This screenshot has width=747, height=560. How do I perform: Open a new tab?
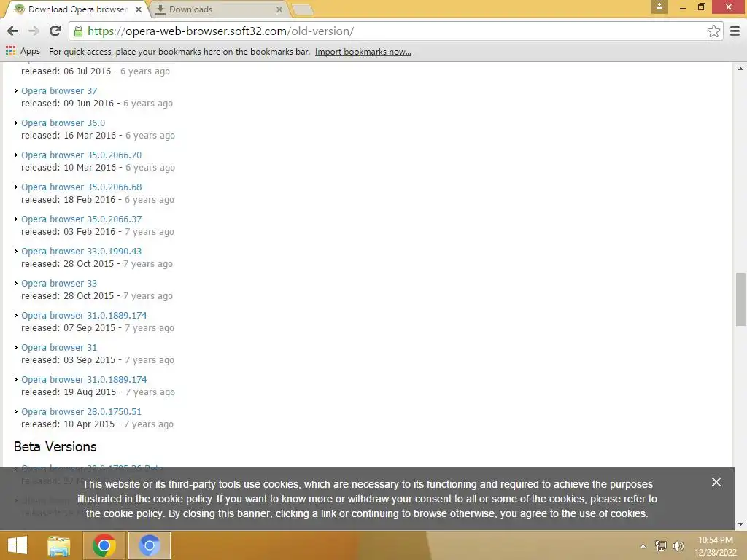[302, 9]
